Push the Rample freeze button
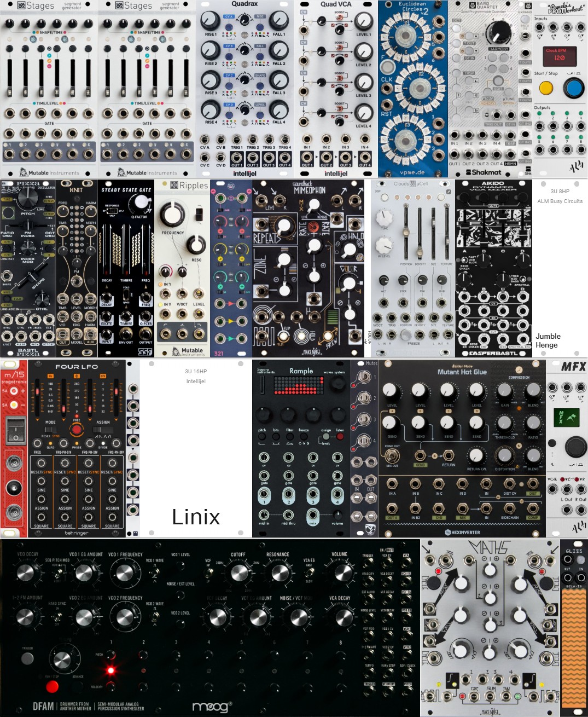The height and width of the screenshot is (717, 588). pyautogui.click(x=304, y=437)
